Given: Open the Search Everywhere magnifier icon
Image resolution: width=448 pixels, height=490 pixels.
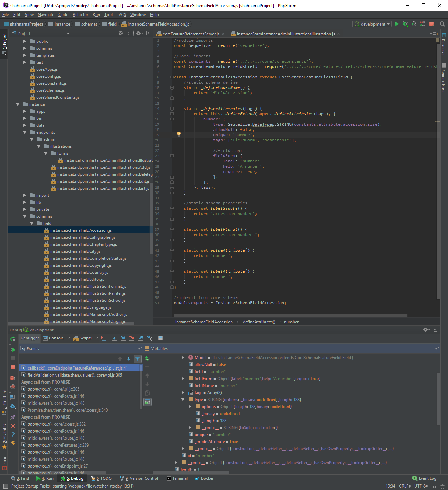Looking at the screenshot, I should click(442, 24).
